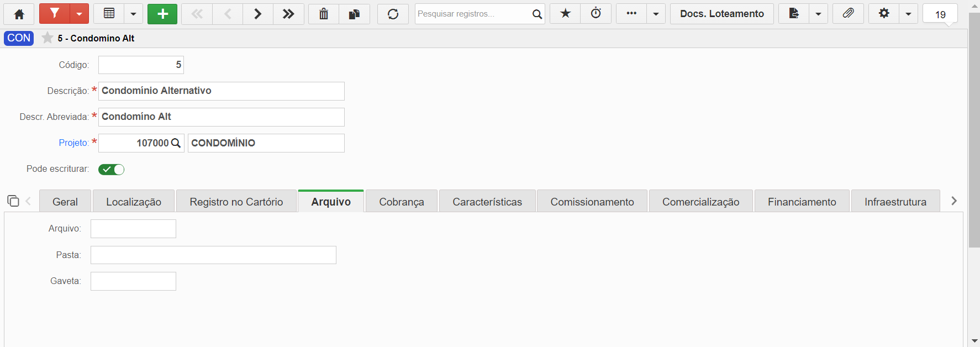Switch to the Cobrança tab
The image size is (980, 347).
(402, 202)
